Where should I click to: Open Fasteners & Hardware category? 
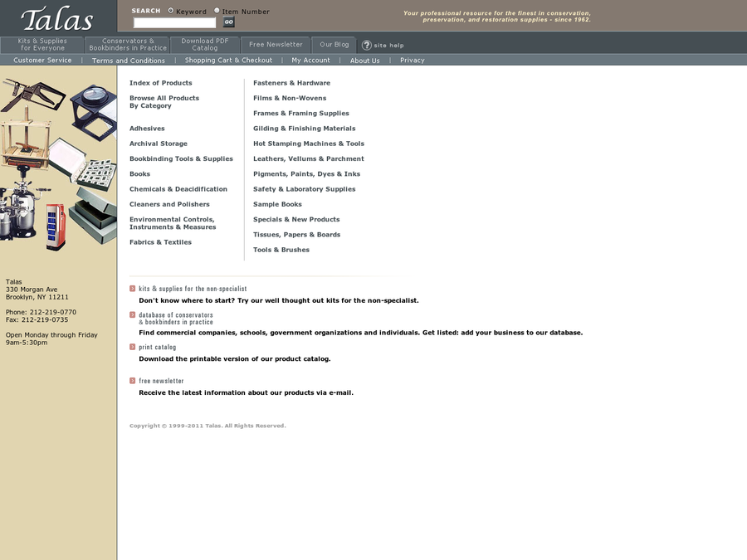coord(291,83)
